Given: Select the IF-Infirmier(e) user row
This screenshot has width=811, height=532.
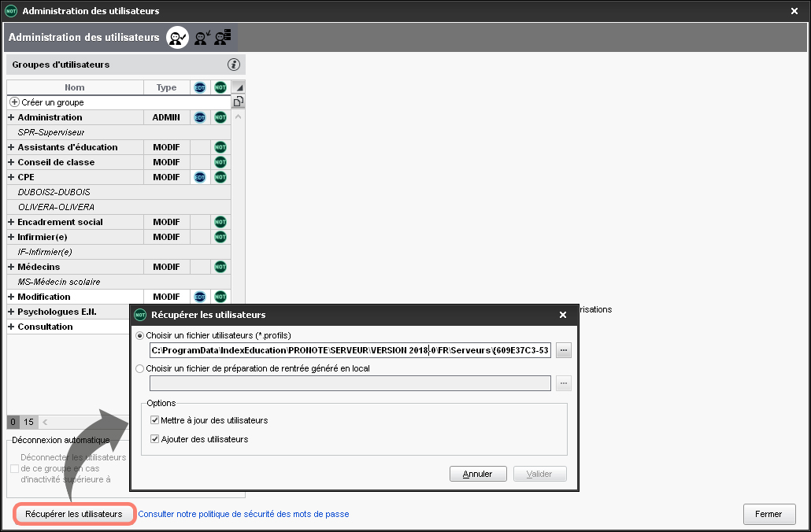Looking at the screenshot, I should click(x=119, y=253).
